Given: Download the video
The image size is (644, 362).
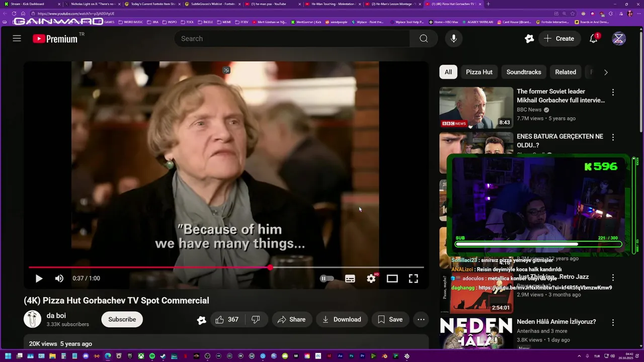Looking at the screenshot, I should pyautogui.click(x=342, y=319).
